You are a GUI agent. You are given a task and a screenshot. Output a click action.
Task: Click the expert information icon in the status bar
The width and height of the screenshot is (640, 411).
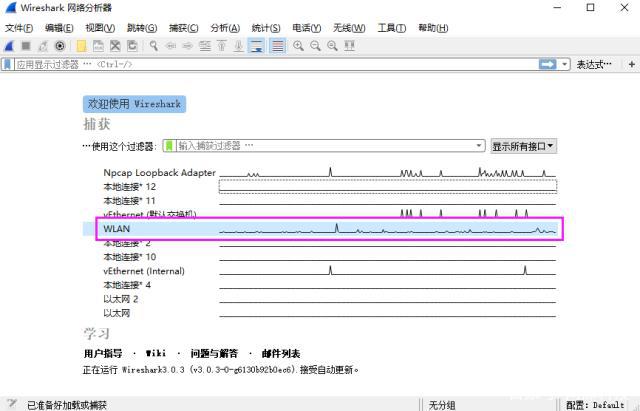(x=9, y=404)
